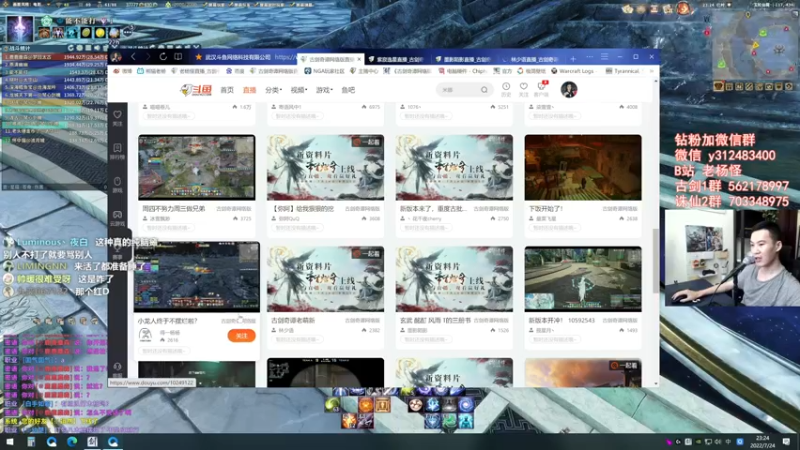Image resolution: width=800 pixels, height=450 pixels.
Task: Open Microsoft Edge on taskbar
Action: click(x=72, y=441)
